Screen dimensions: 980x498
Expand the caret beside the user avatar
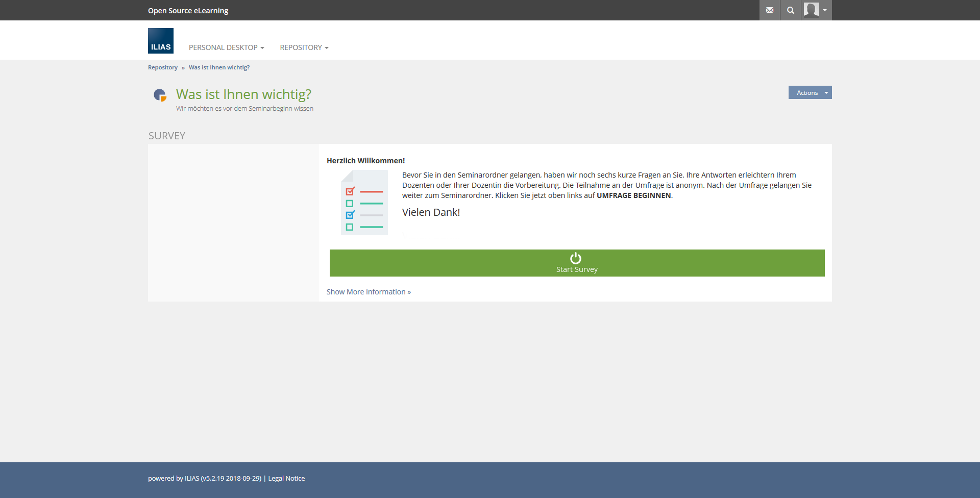click(x=825, y=10)
